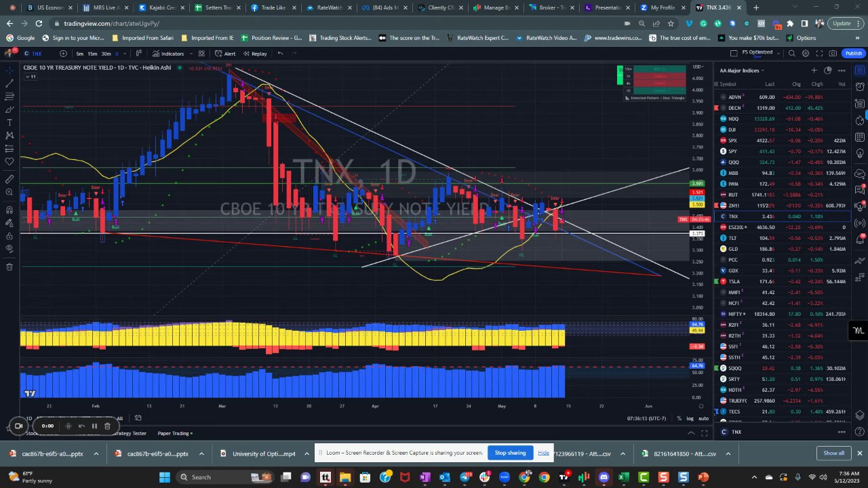The width and height of the screenshot is (868, 488).
Task: Open Discord from the taskbar
Action: tap(604, 477)
